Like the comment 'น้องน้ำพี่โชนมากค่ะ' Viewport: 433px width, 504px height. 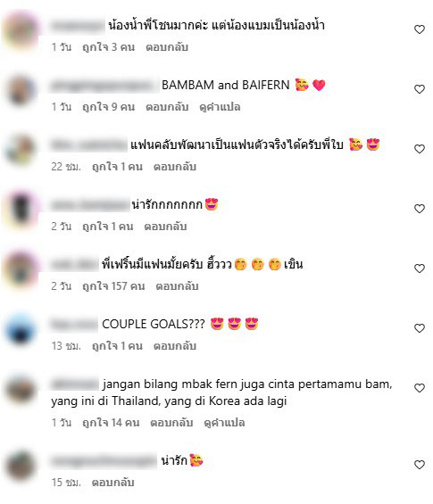[420, 29]
